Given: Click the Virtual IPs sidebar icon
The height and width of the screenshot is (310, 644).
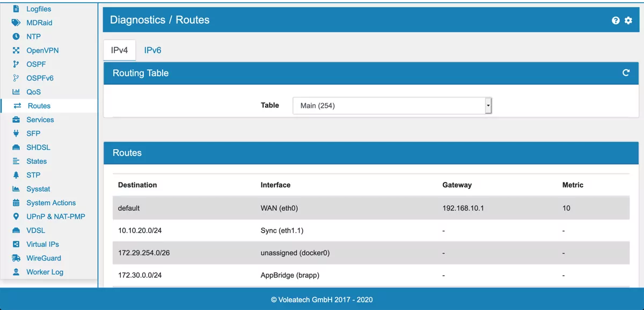Looking at the screenshot, I should (16, 244).
